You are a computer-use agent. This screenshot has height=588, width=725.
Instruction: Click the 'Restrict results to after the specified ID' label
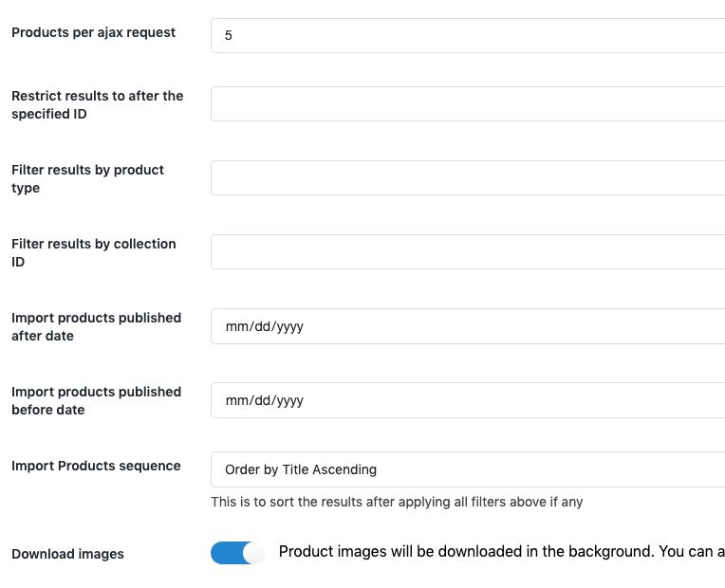[x=98, y=104]
